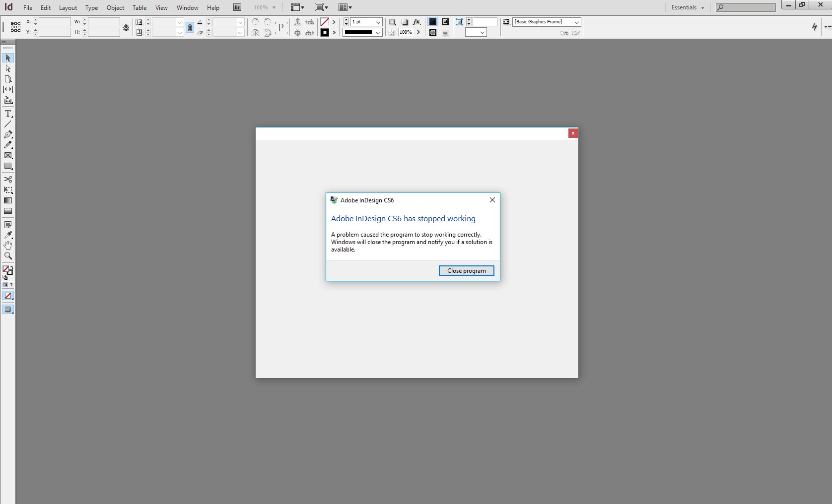Open the stroke weight 1 pt dropdown
832x504 pixels.
[378, 22]
